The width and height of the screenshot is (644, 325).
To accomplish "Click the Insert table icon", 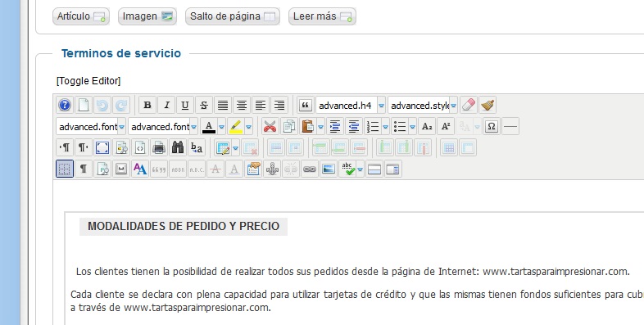I will pyautogui.click(x=223, y=147).
